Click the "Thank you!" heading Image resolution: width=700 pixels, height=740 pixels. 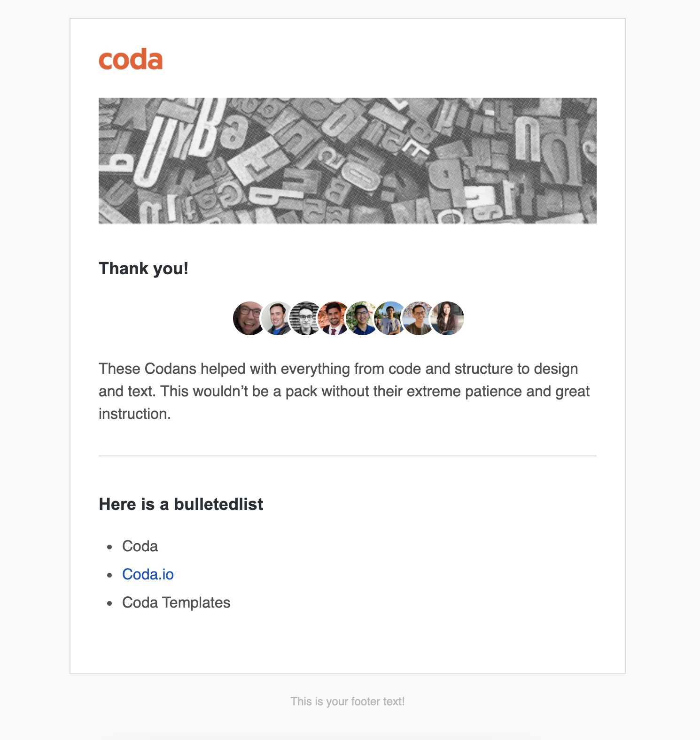pyautogui.click(x=144, y=269)
